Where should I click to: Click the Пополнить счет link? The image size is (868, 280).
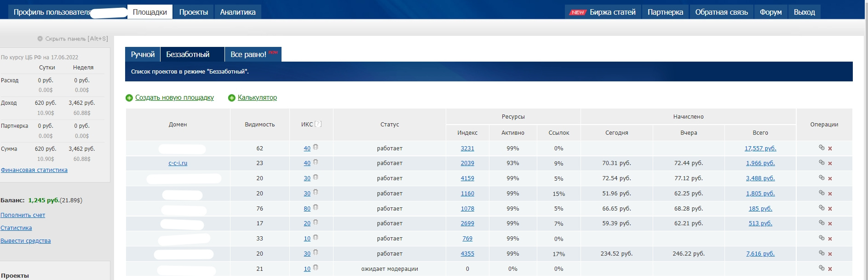23,215
